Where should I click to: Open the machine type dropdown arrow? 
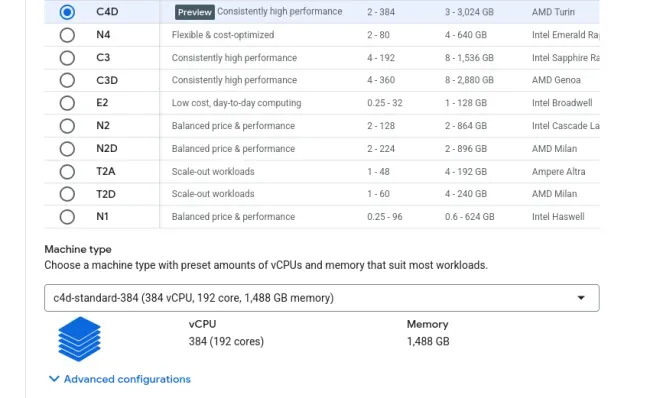point(581,298)
